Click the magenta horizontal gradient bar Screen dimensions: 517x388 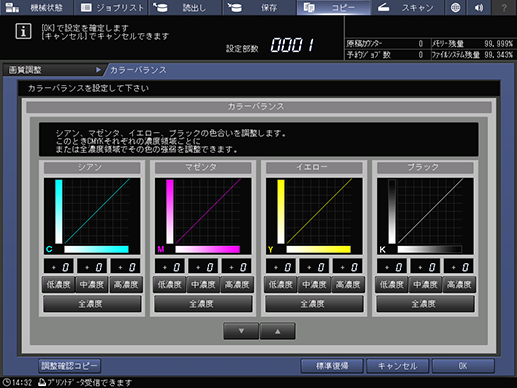tap(207, 249)
